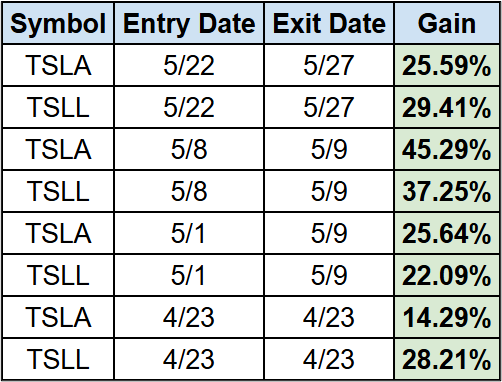Click the 5/1 entry date for TSLL

(x=189, y=275)
